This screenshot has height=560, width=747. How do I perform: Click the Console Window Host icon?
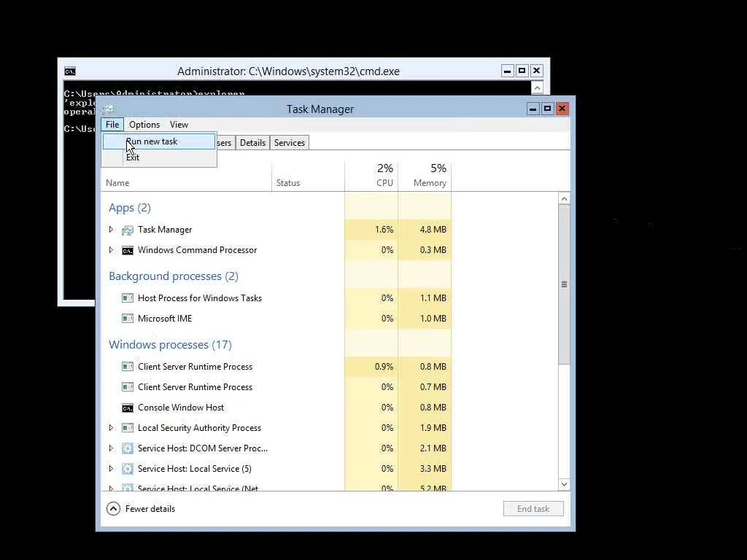point(127,408)
